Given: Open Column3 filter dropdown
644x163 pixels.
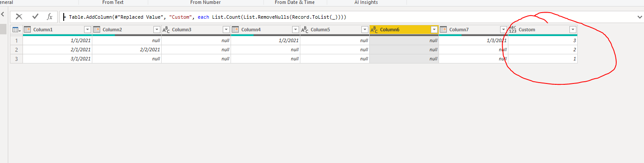Looking at the screenshot, I should (226, 30).
